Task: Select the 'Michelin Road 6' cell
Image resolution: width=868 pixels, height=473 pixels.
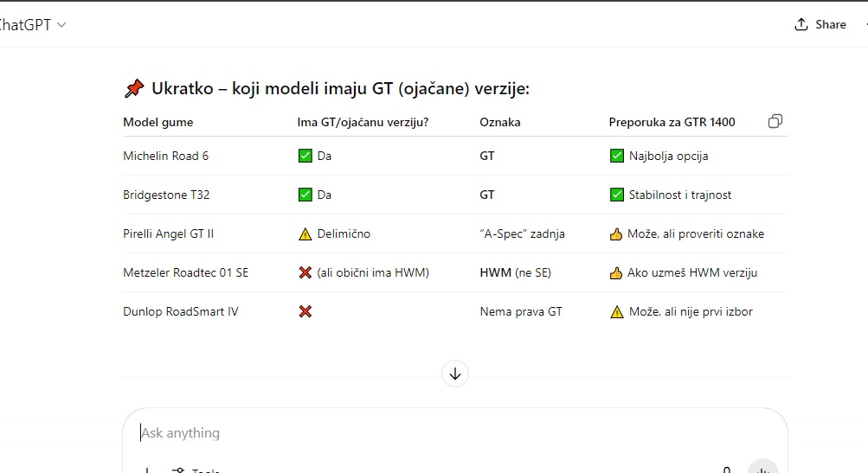Action: click(165, 156)
